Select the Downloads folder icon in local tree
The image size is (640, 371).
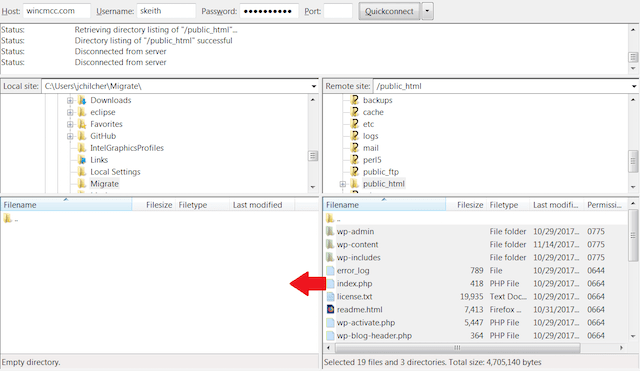(82, 100)
